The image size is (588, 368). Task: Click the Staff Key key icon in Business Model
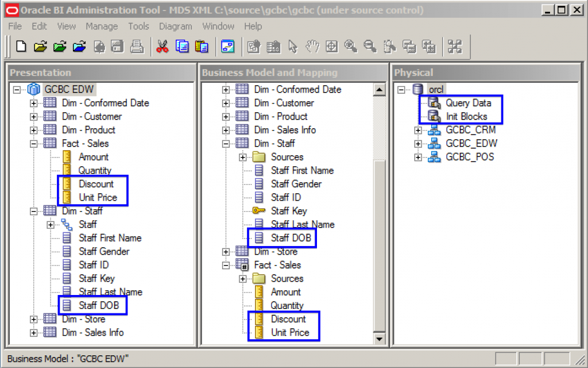pyautogui.click(x=259, y=210)
